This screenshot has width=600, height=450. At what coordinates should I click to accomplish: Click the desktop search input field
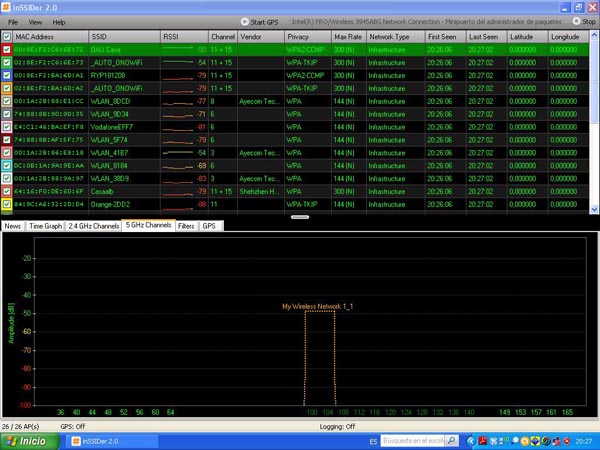[413, 441]
